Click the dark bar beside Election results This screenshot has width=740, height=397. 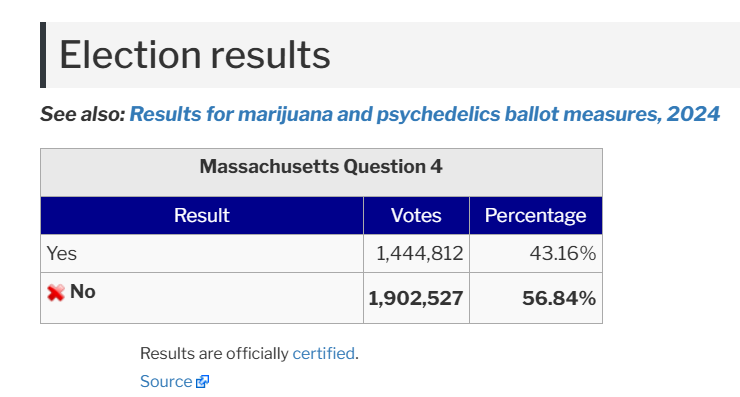click(43, 55)
